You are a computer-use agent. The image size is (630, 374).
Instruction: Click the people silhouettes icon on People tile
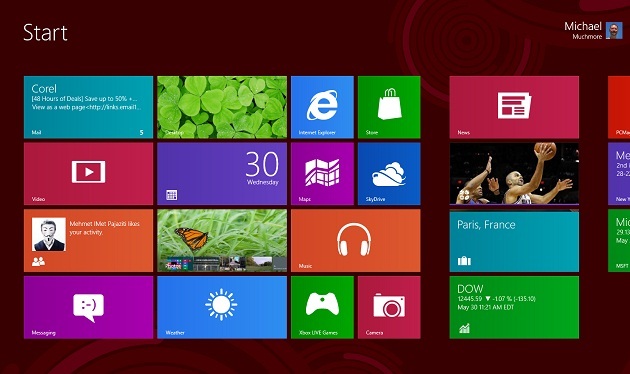[x=38, y=262]
